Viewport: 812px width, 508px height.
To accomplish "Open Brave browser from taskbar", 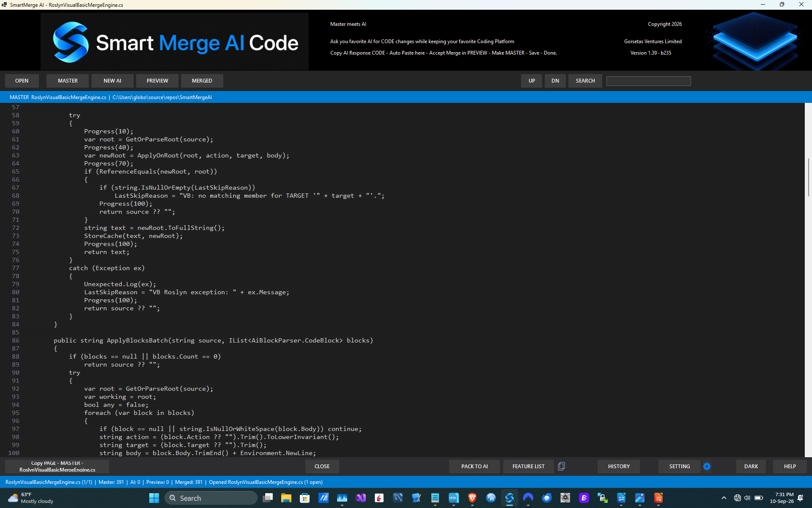I will (x=472, y=498).
